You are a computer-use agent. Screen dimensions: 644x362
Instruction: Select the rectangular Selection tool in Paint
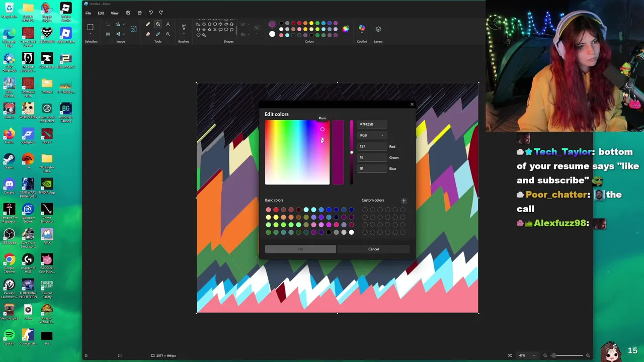[90, 27]
